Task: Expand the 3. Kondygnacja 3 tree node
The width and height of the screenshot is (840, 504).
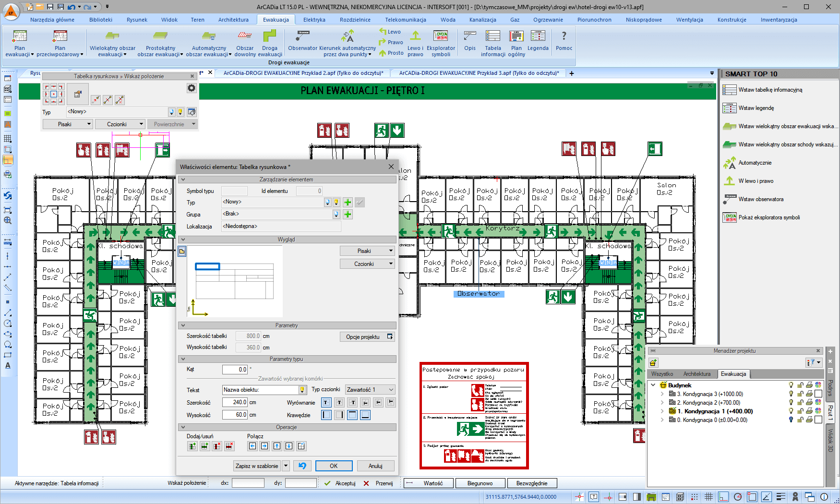Action: [662, 394]
